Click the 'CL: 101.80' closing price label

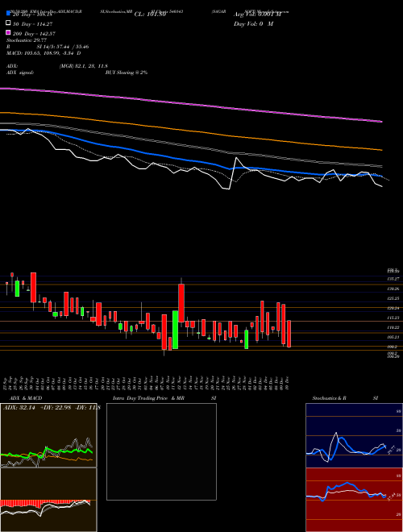point(150,15)
